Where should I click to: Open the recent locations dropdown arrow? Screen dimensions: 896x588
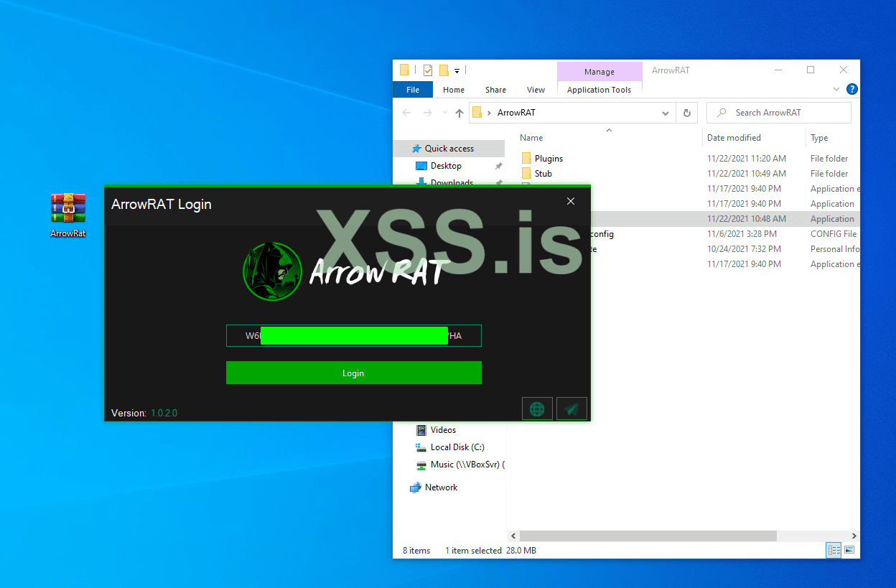click(x=445, y=113)
